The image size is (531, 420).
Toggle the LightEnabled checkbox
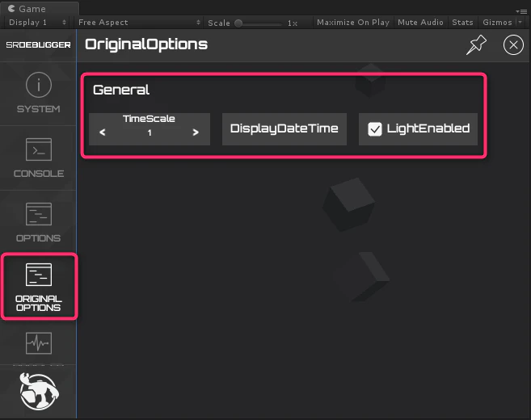point(374,129)
